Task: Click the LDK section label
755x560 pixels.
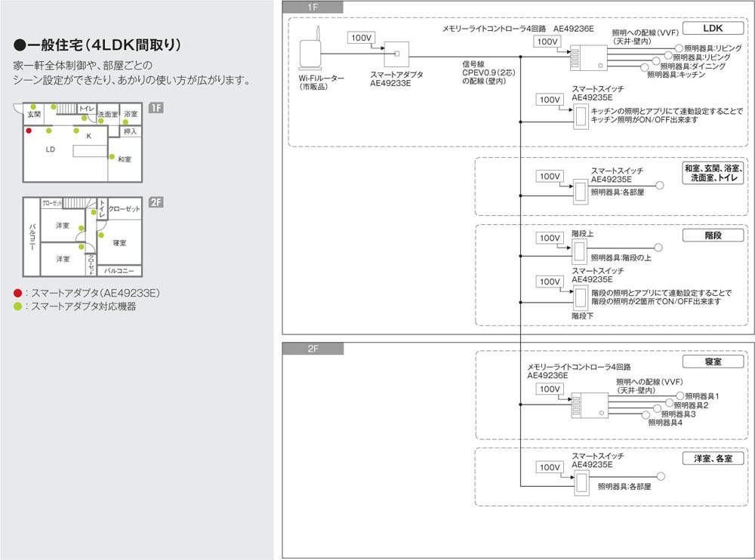Action: [x=713, y=29]
